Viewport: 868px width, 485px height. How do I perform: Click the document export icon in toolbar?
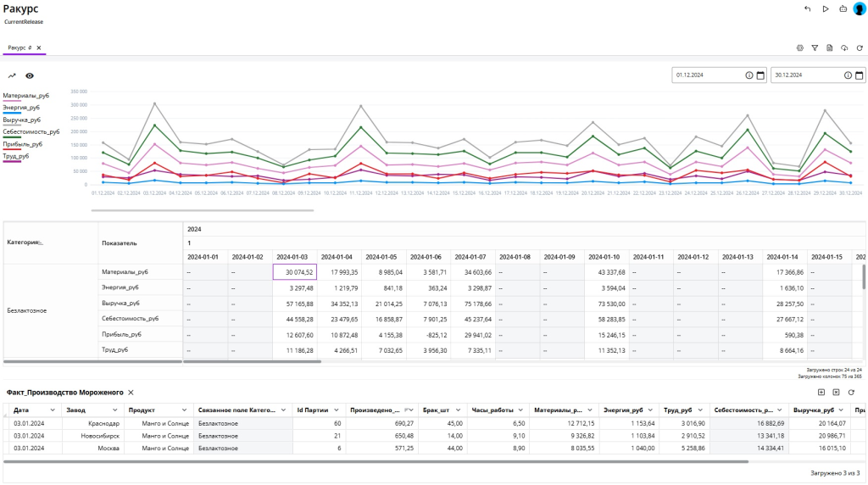click(x=830, y=47)
